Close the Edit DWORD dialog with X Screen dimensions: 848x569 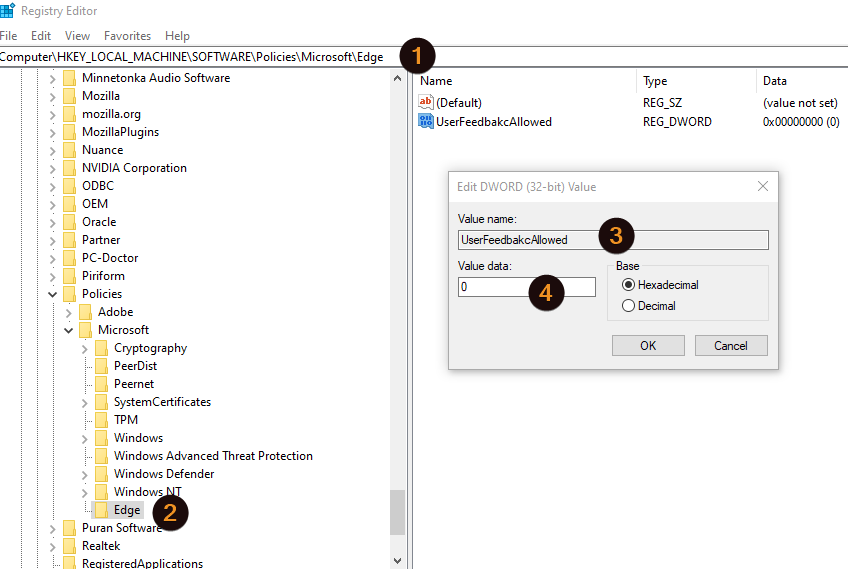pyautogui.click(x=763, y=186)
